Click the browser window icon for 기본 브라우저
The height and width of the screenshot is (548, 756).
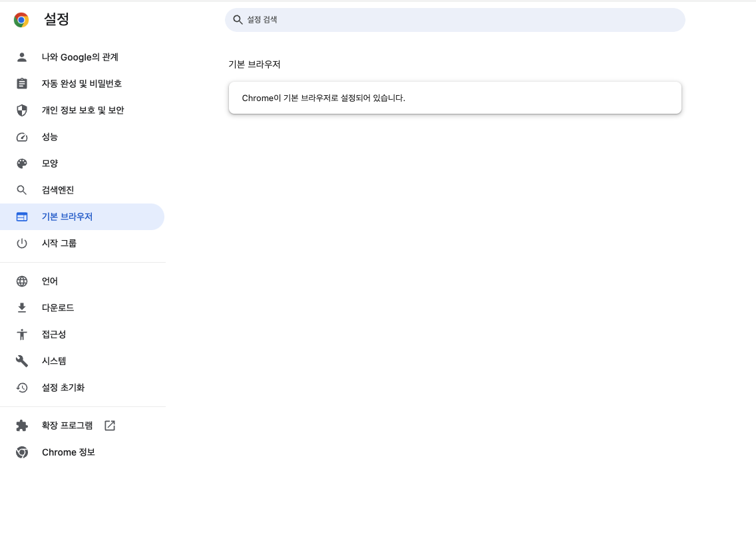click(22, 217)
